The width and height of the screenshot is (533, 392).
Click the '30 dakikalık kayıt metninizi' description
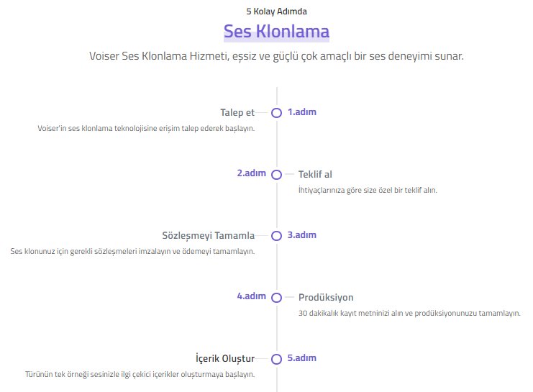coord(409,313)
